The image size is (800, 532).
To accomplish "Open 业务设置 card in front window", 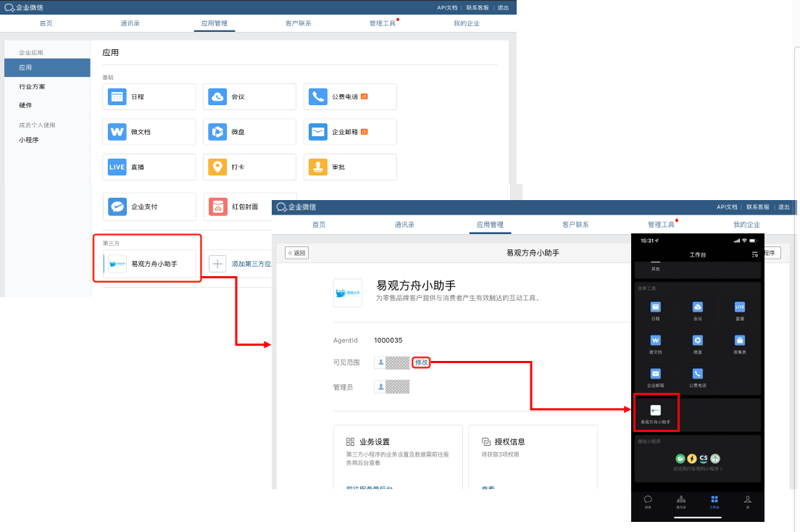I will (398, 457).
